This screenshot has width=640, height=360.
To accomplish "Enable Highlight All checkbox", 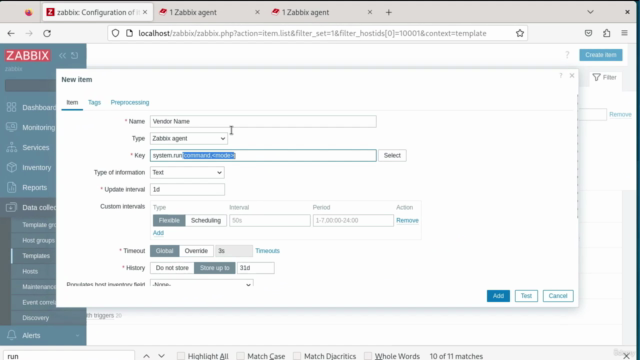I will pyautogui.click(x=181, y=356).
